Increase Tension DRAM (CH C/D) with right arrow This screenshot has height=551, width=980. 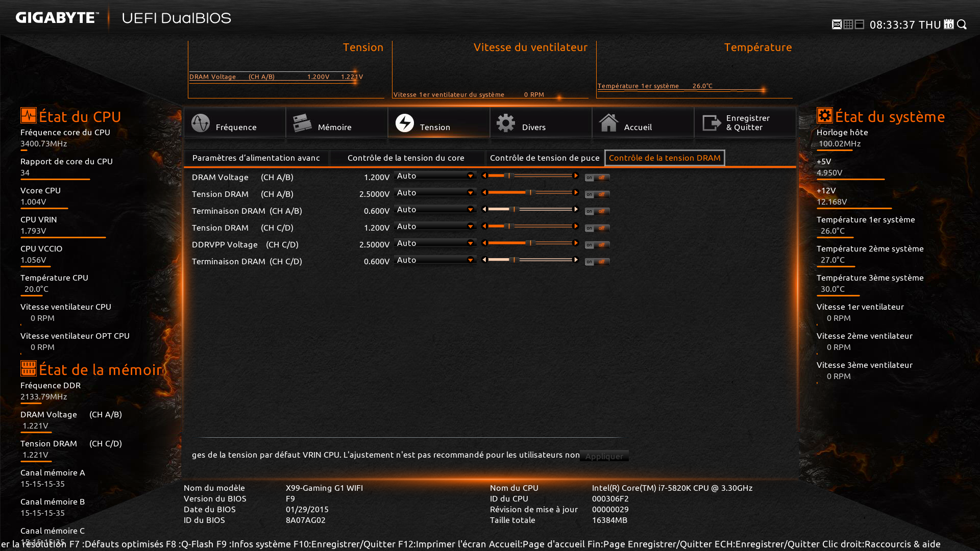[x=576, y=226]
